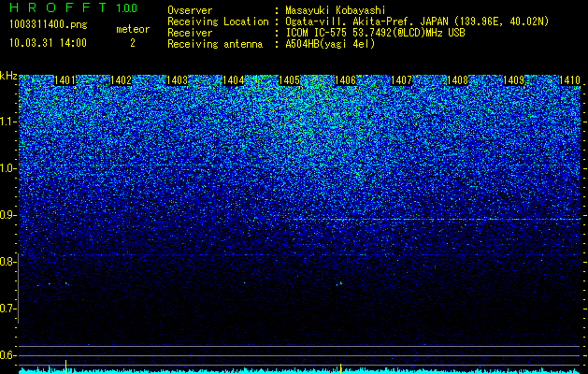Click the yellow meteor marker near 1406
588x374 pixels.
pyautogui.click(x=340, y=368)
